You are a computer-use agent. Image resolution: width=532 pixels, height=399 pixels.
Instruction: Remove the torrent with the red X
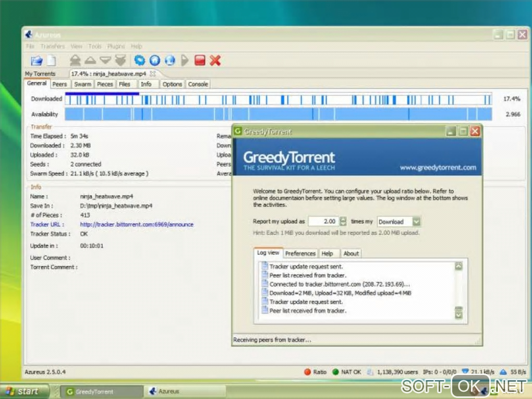tap(215, 61)
